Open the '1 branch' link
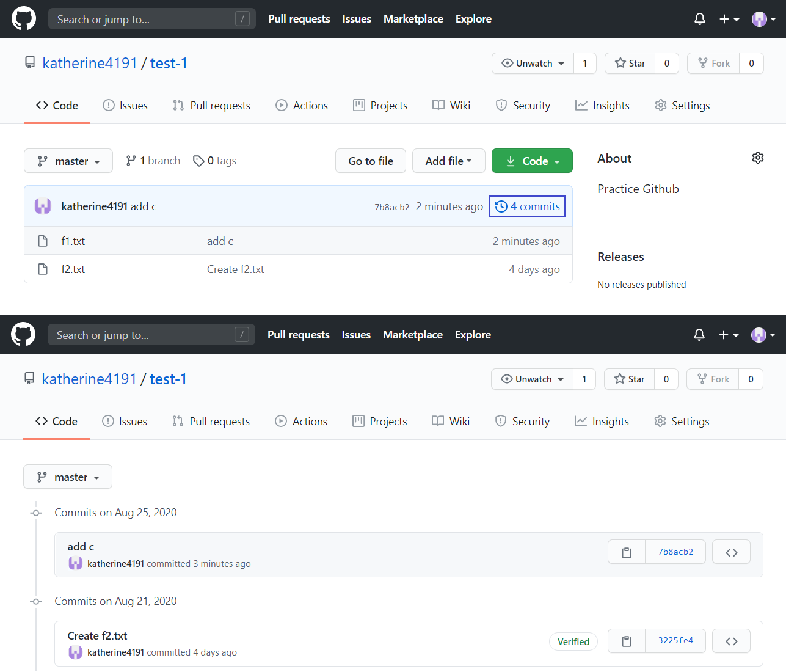The image size is (786, 672). [x=153, y=161]
